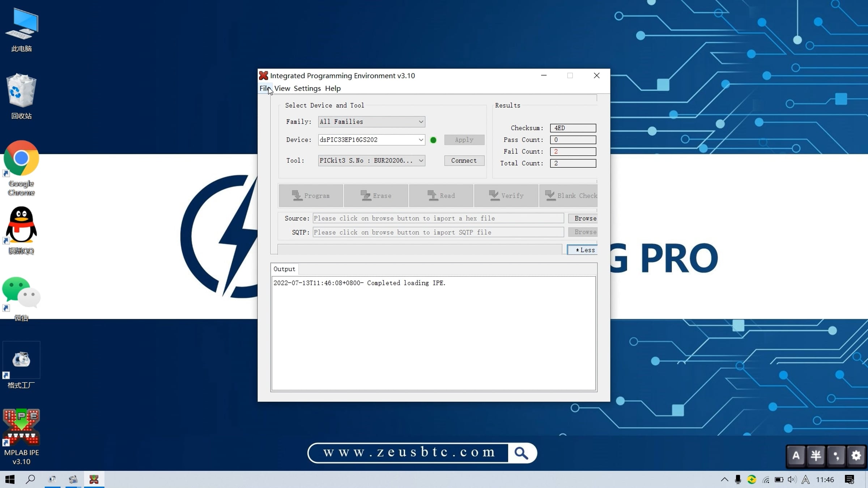Click the volume icon in the system tray
The width and height of the screenshot is (868, 488).
point(791,479)
